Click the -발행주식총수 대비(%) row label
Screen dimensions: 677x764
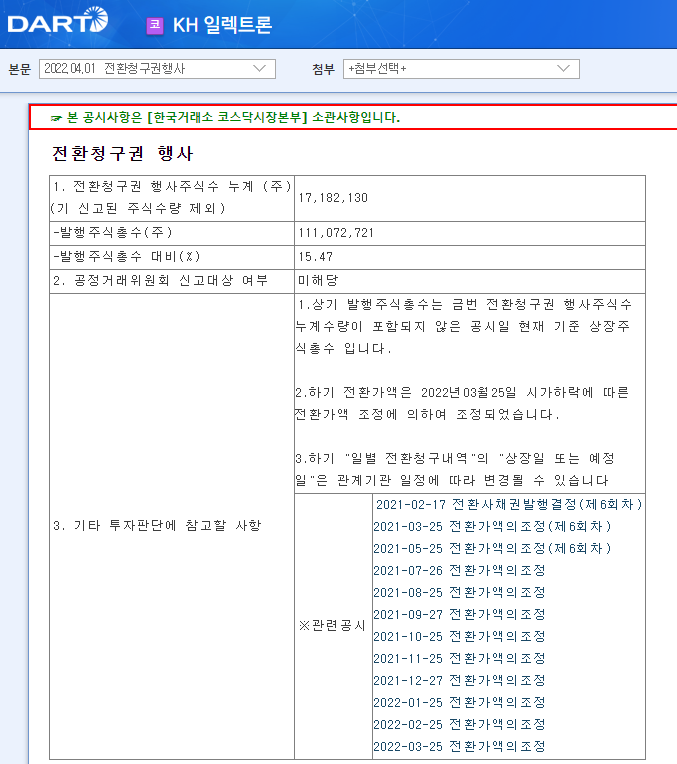pyautogui.click(x=127, y=256)
